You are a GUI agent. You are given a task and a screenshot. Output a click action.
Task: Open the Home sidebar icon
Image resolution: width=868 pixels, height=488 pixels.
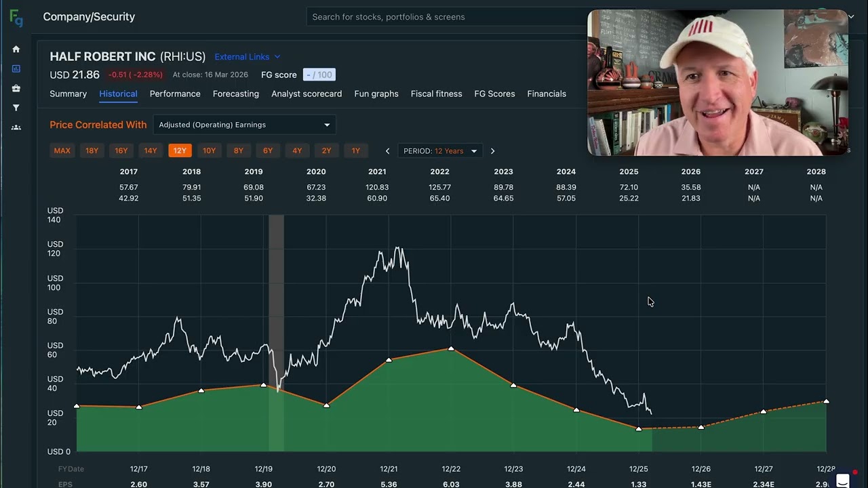(x=16, y=49)
